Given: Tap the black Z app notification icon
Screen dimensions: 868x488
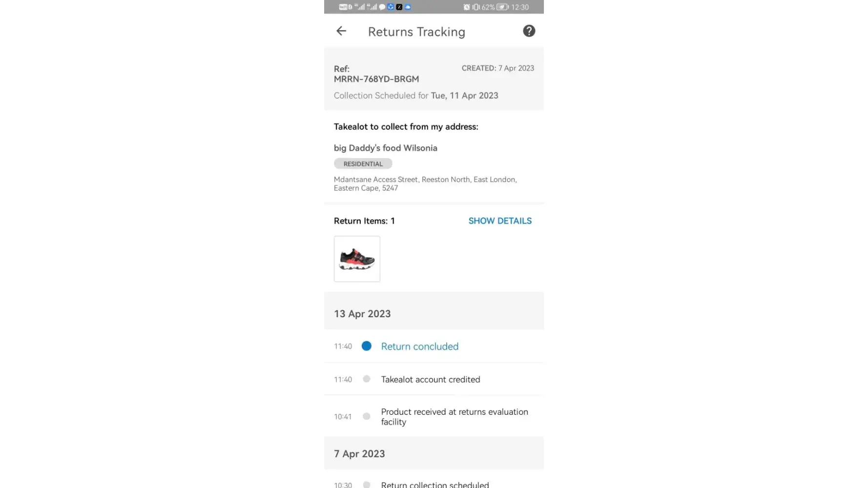Looking at the screenshot, I should 399,7.
